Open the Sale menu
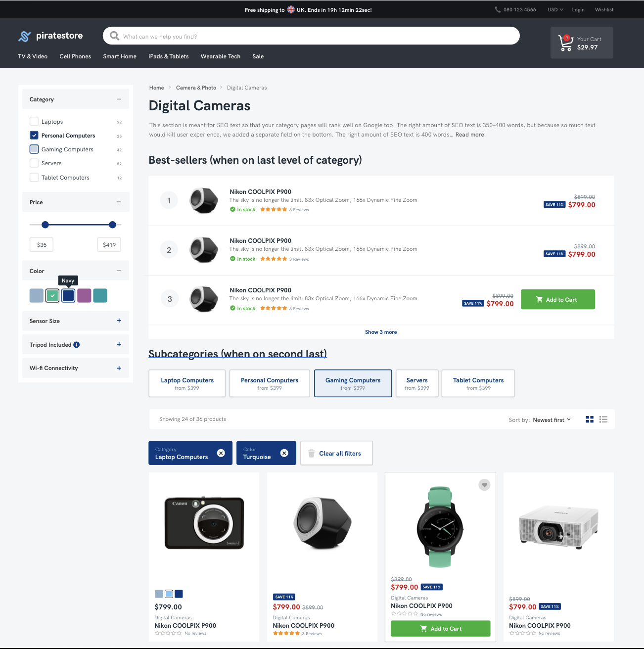This screenshot has height=649, width=644. 258,56
